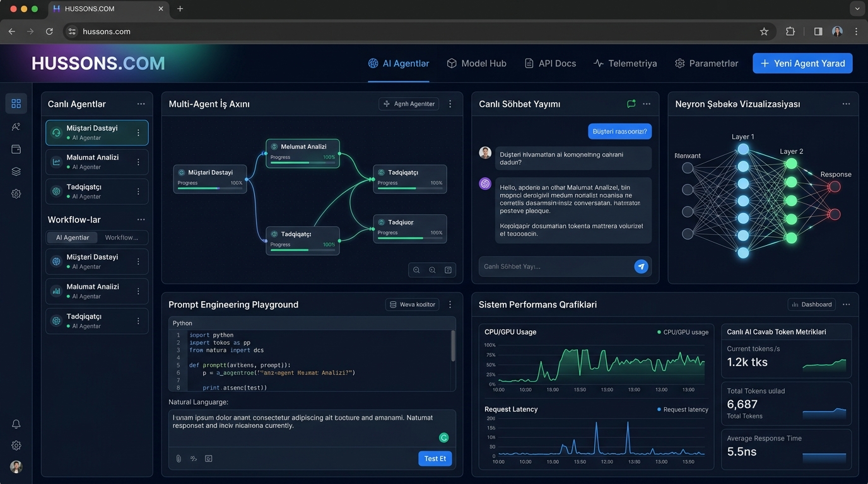The width and height of the screenshot is (868, 484).
Task: Select Tədqiqatçı in Workflow-lar list
Action: point(97,321)
